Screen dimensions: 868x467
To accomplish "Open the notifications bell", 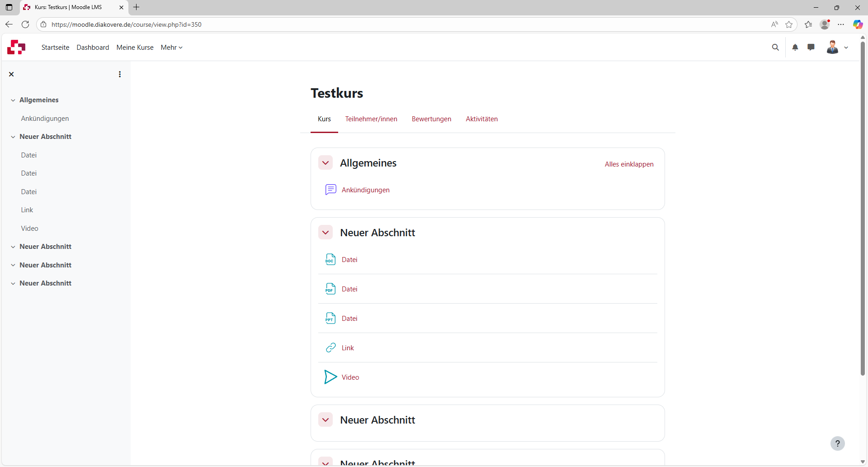I will coord(795,48).
